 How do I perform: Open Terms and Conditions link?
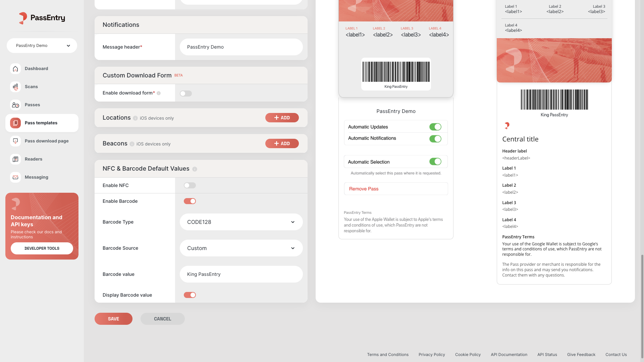click(x=388, y=355)
